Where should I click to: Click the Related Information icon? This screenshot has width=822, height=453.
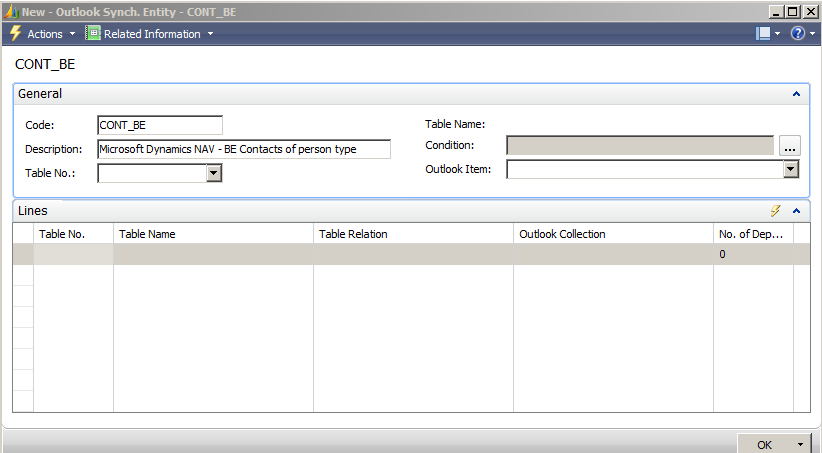pyautogui.click(x=93, y=34)
